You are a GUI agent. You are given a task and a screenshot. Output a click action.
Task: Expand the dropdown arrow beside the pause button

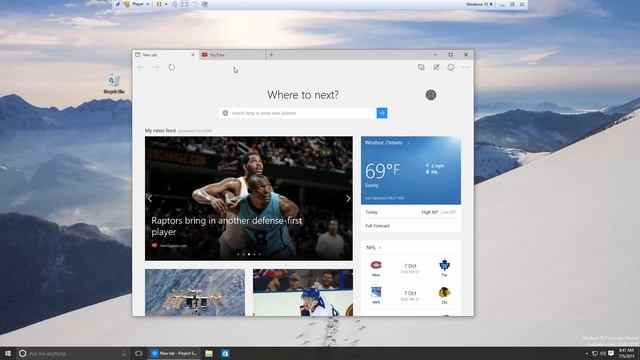[166, 4]
